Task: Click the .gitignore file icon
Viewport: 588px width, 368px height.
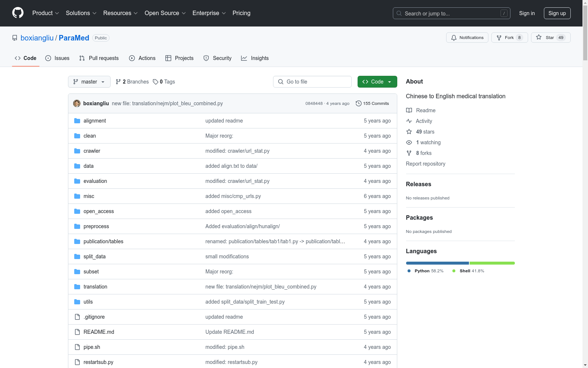Action: 77,317
